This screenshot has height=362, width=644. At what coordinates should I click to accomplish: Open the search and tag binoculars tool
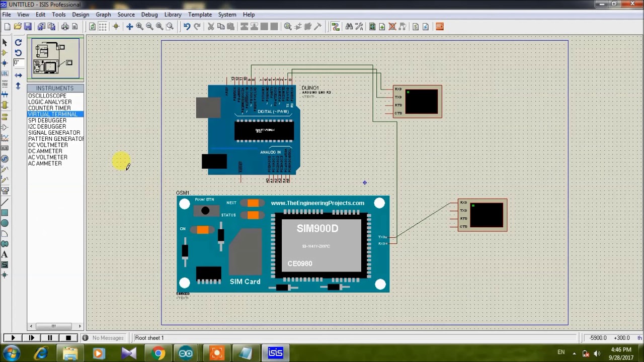point(349,27)
